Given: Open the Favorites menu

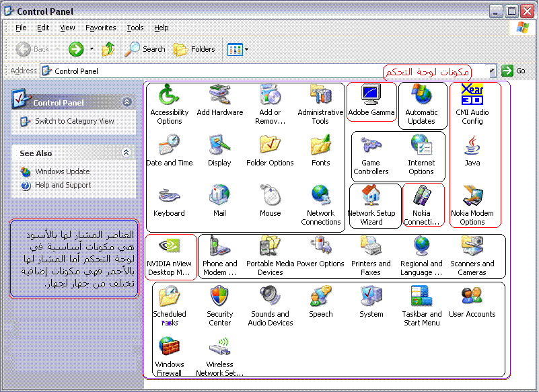Looking at the screenshot, I should pyautogui.click(x=101, y=28).
